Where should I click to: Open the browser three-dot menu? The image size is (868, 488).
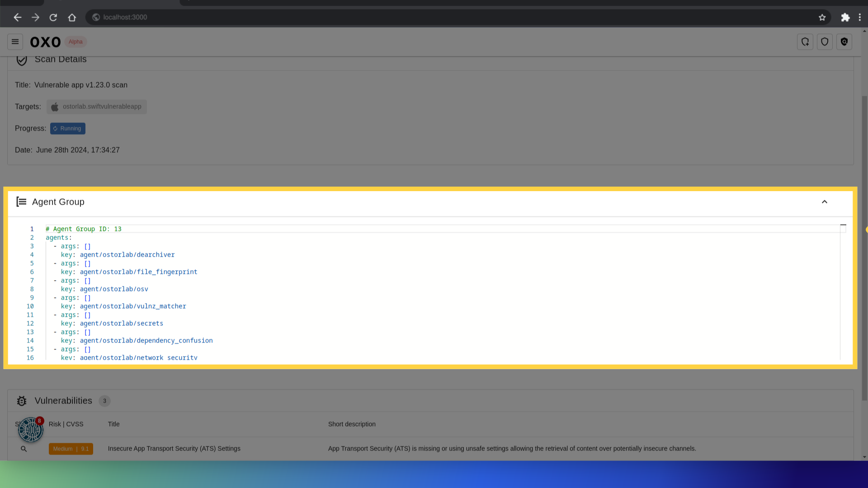[860, 17]
